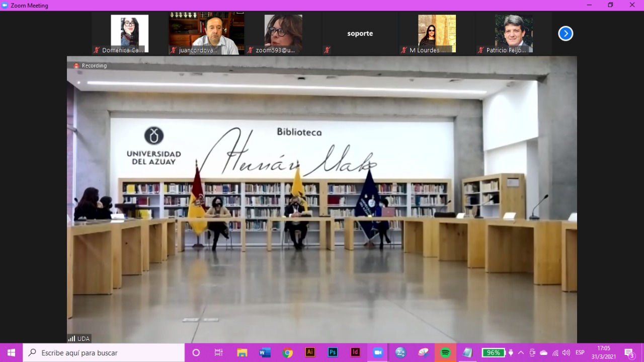Click the red Recording indicator

(x=91, y=65)
